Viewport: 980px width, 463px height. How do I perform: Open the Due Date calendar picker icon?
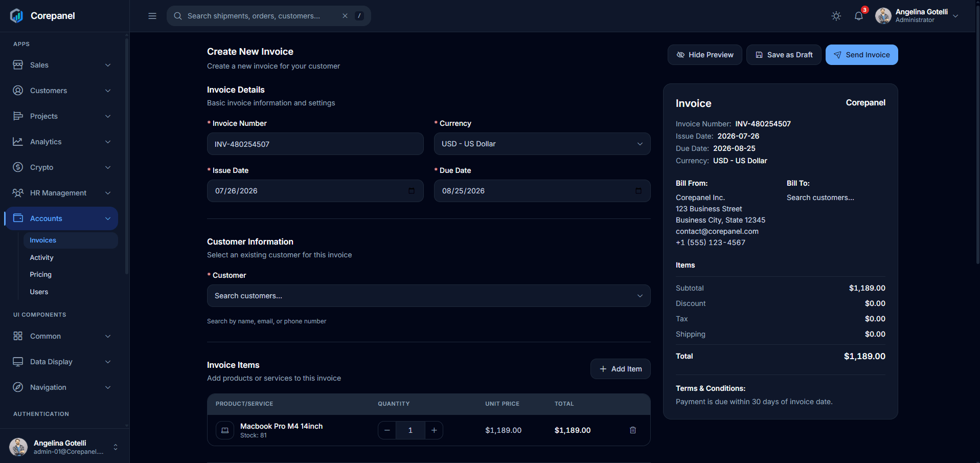tap(639, 191)
